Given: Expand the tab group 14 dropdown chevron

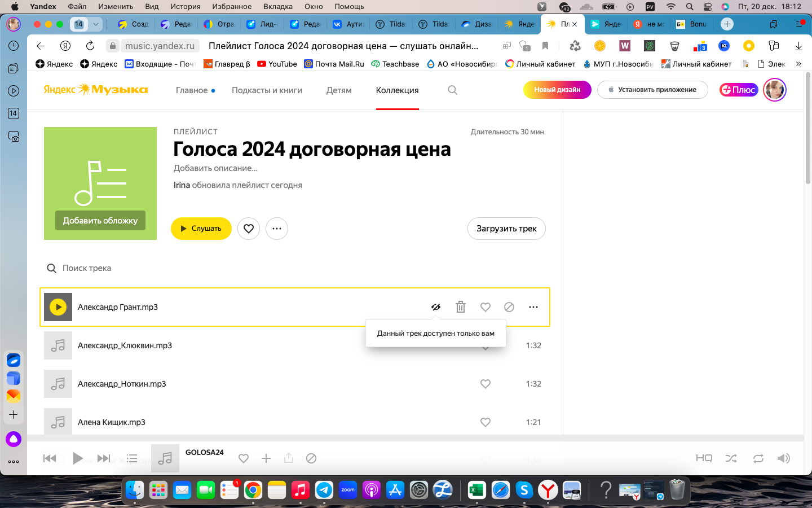Looking at the screenshot, I should click(x=96, y=24).
